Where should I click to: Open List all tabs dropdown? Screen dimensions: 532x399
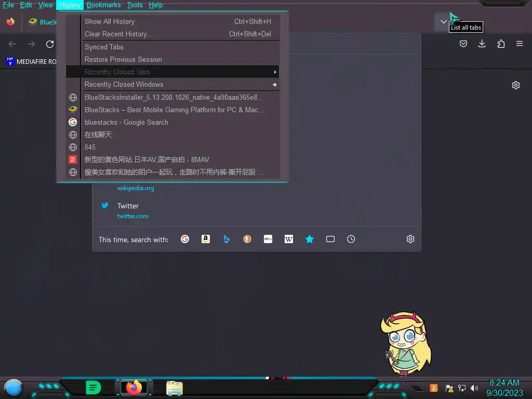coord(443,22)
